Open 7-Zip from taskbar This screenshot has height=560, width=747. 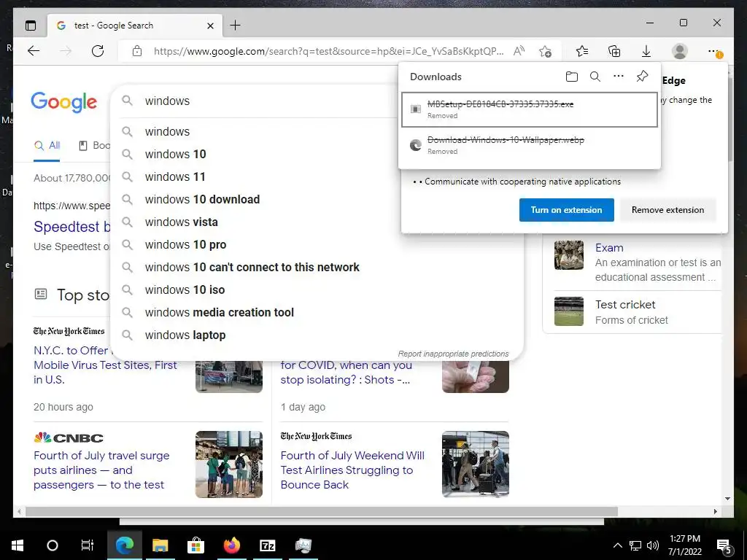click(x=268, y=545)
